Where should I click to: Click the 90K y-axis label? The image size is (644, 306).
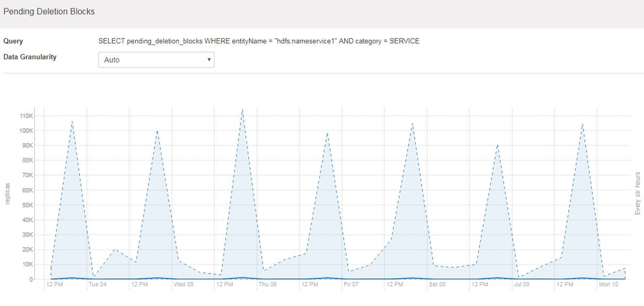pyautogui.click(x=27, y=146)
